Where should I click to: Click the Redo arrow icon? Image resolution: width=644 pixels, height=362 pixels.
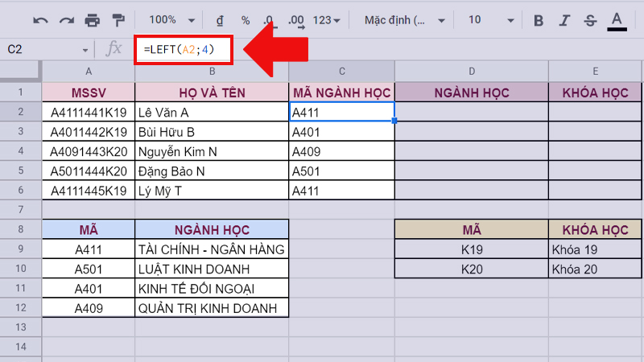point(66,19)
